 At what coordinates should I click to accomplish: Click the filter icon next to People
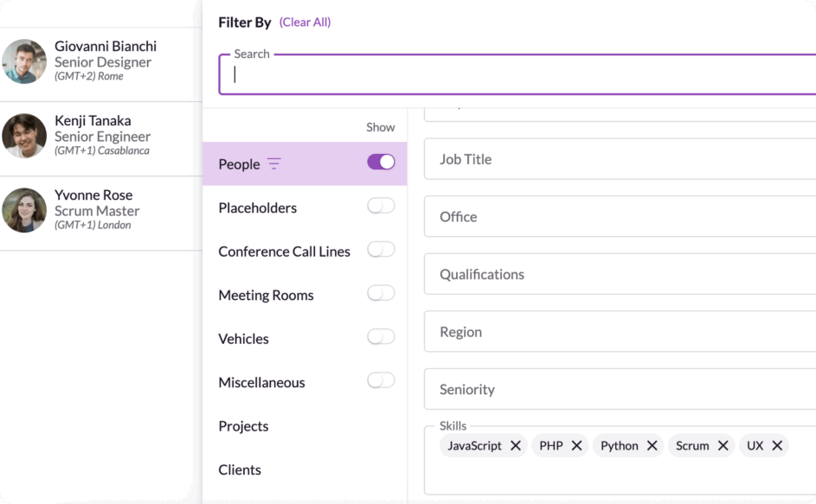click(x=273, y=164)
